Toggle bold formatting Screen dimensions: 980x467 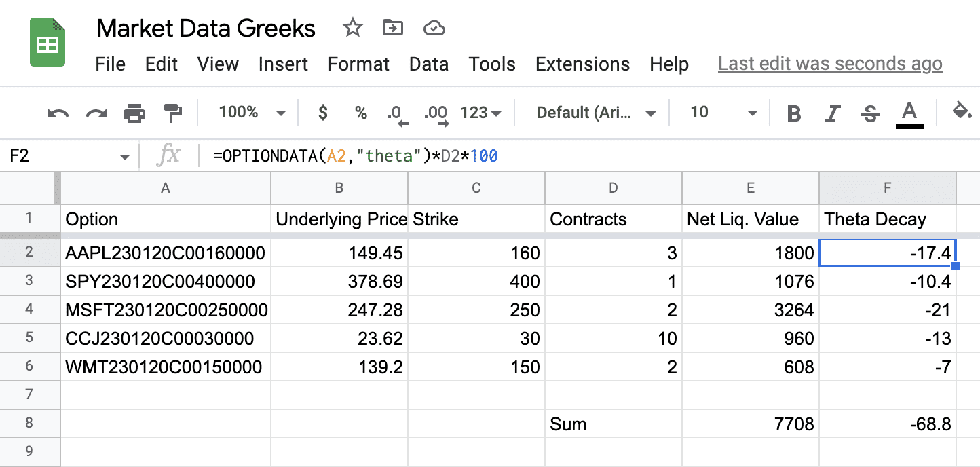793,113
